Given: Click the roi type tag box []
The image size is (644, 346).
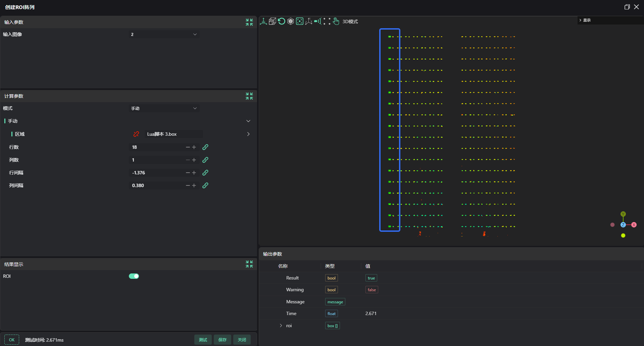Looking at the screenshot, I should 333,326.
